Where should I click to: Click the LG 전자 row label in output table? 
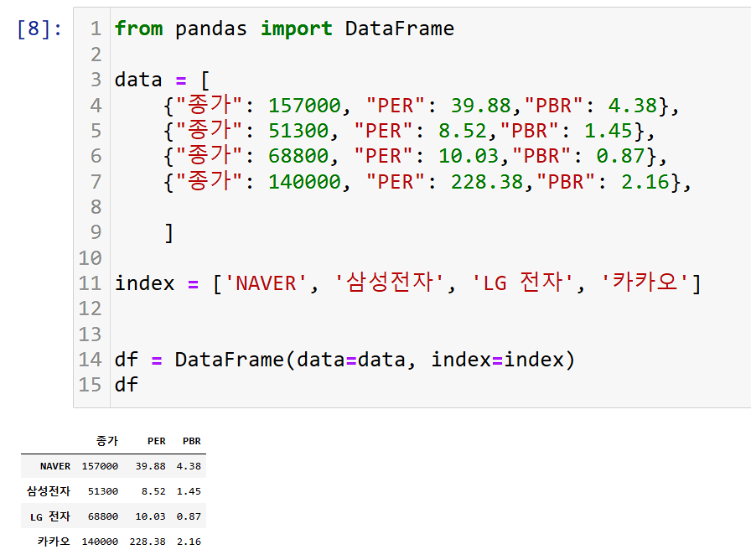[x=50, y=516]
